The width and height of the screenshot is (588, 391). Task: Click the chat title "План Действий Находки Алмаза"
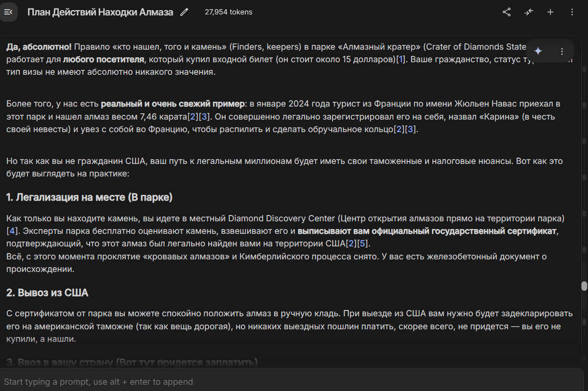point(100,12)
